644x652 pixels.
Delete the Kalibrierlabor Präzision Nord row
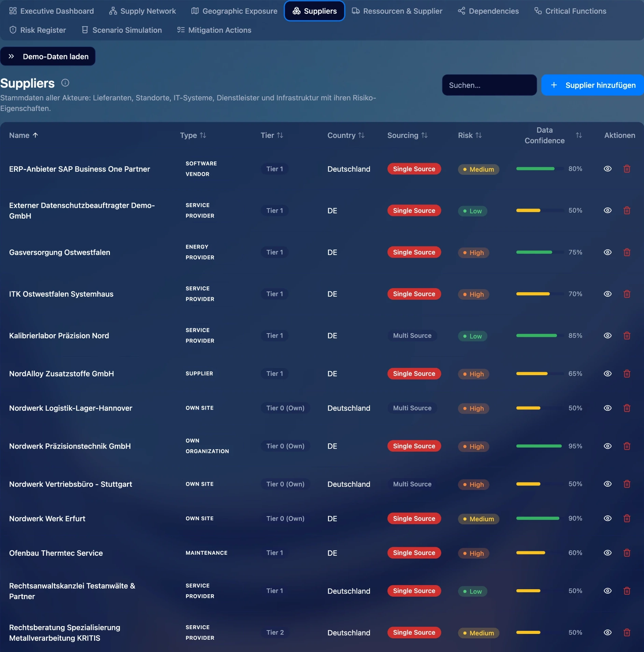coord(627,336)
